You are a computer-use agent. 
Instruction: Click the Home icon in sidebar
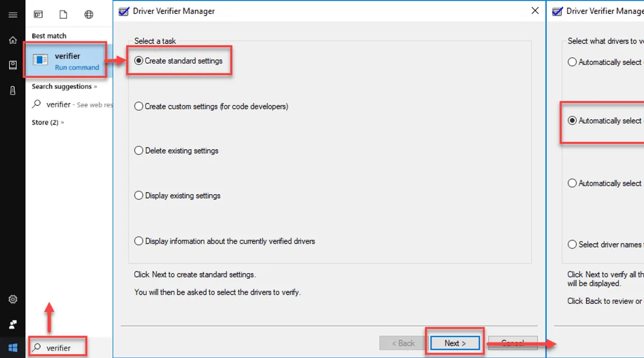(x=12, y=40)
